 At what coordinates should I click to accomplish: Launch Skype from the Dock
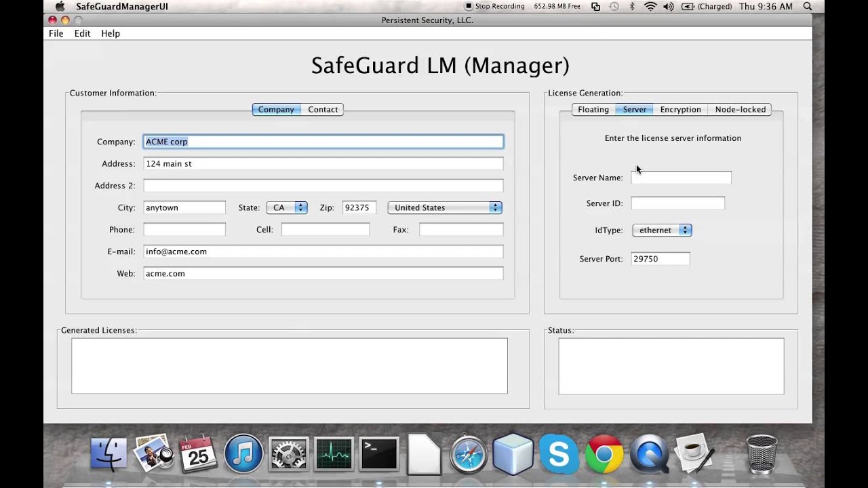(559, 453)
